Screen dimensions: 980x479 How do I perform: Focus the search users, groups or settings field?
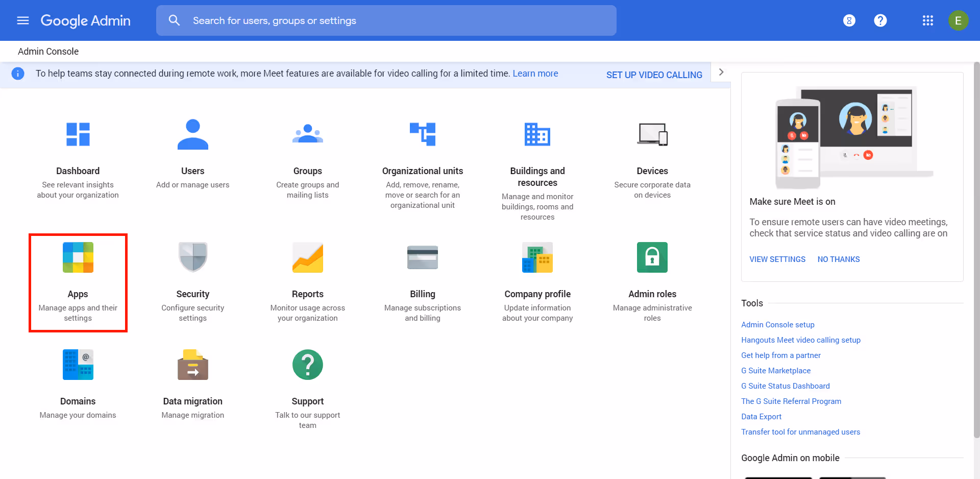[386, 20]
